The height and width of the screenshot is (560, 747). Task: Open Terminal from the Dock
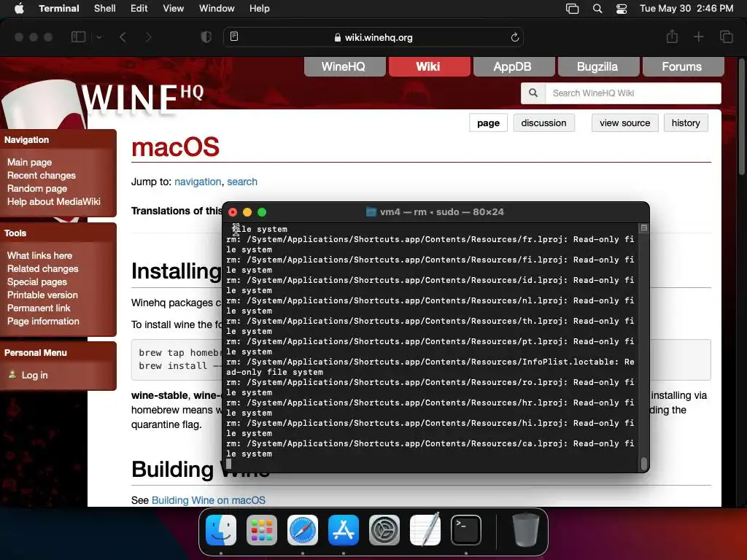click(466, 530)
